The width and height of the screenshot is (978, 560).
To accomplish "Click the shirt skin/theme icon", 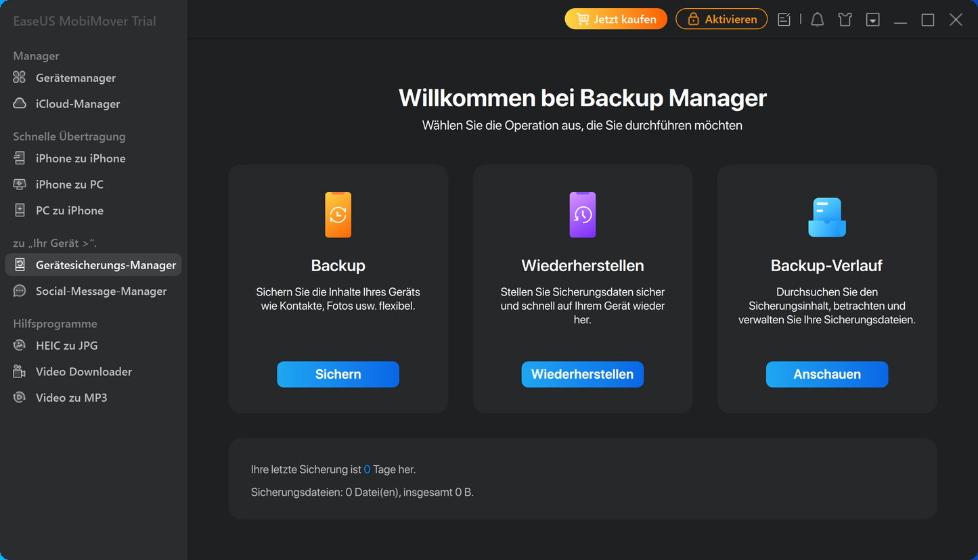I will [x=845, y=20].
